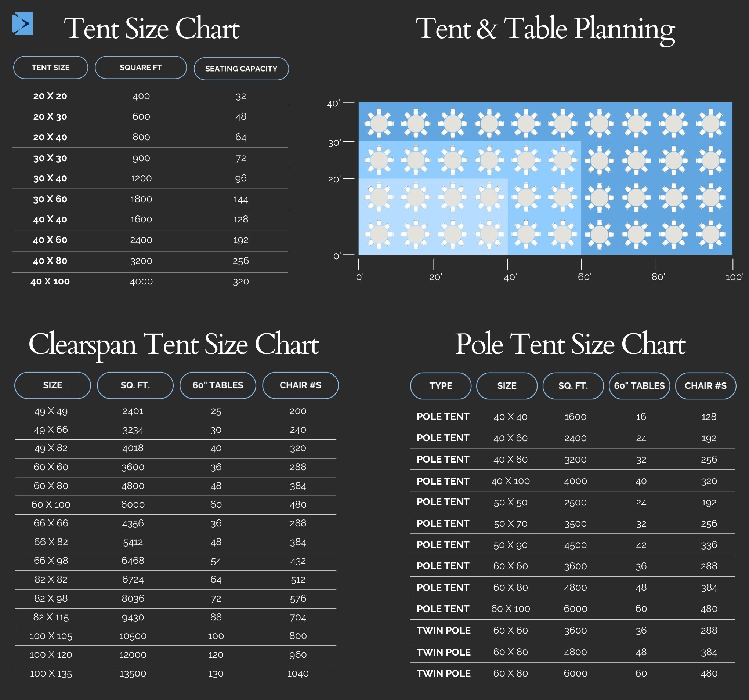Click the Pole Tent 60" TABLES header
This screenshot has width=749, height=700.
click(x=639, y=385)
